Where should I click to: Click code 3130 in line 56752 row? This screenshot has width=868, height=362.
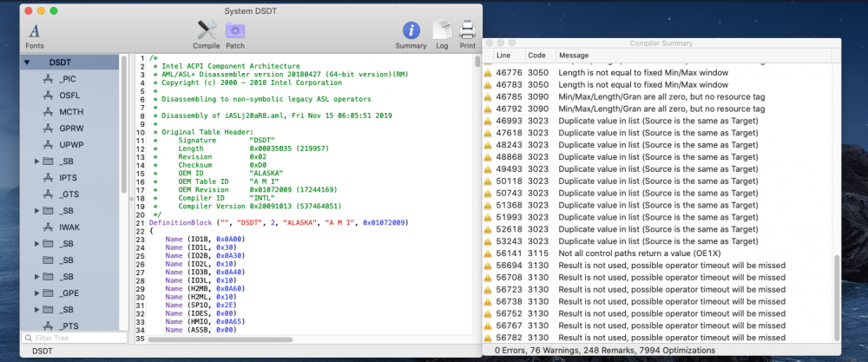click(x=537, y=314)
